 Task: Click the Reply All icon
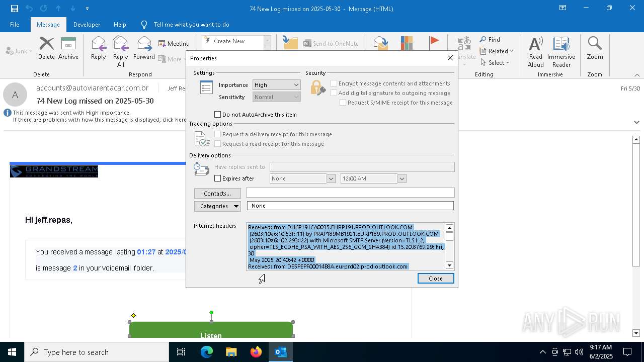pos(120,52)
